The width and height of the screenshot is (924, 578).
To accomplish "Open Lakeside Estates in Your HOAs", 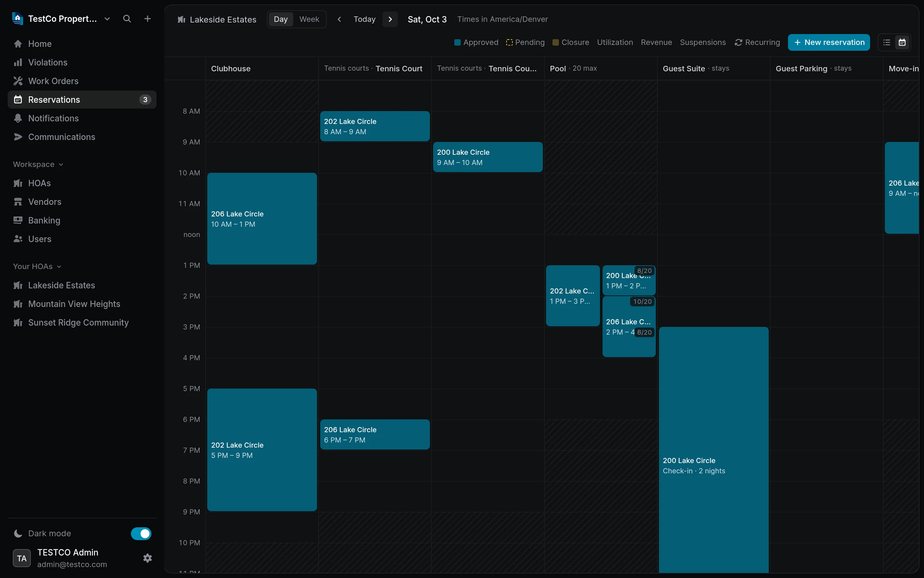I will click(x=82, y=285).
